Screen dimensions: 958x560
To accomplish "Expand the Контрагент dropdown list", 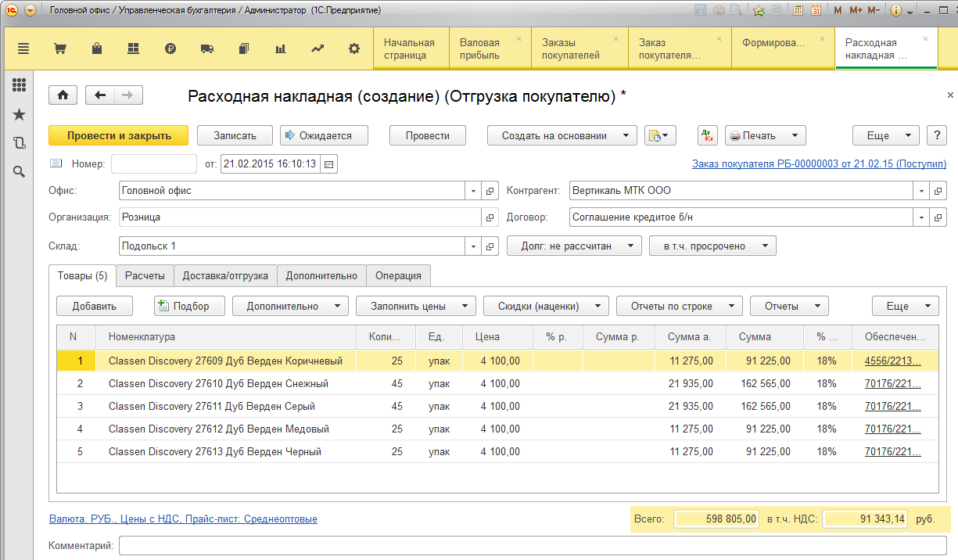I will point(921,191).
